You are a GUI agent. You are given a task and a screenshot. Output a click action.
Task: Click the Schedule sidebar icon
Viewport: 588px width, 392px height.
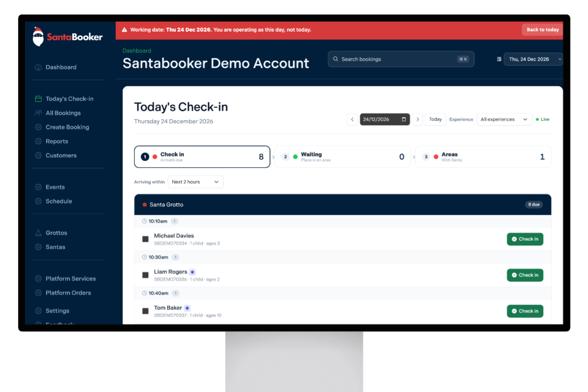point(38,201)
